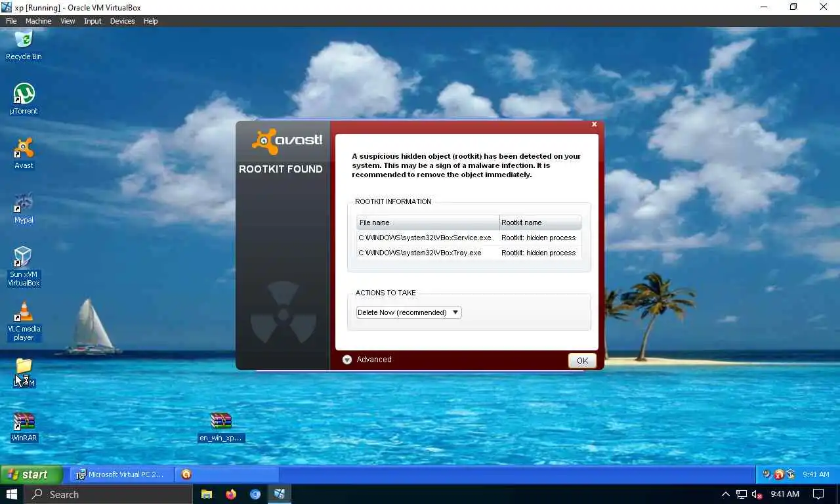This screenshot has width=840, height=504.
Task: Select the en_win_xp archive file icon
Action: [220, 427]
